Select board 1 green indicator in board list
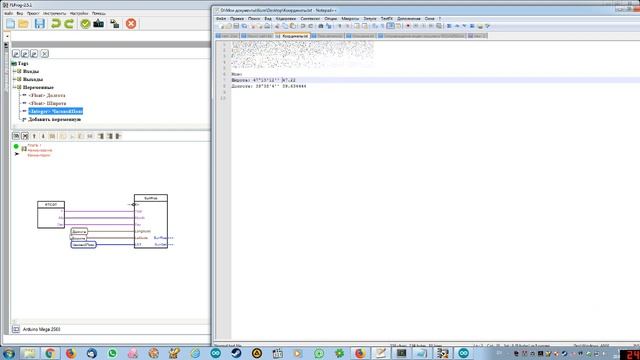 coord(16,146)
